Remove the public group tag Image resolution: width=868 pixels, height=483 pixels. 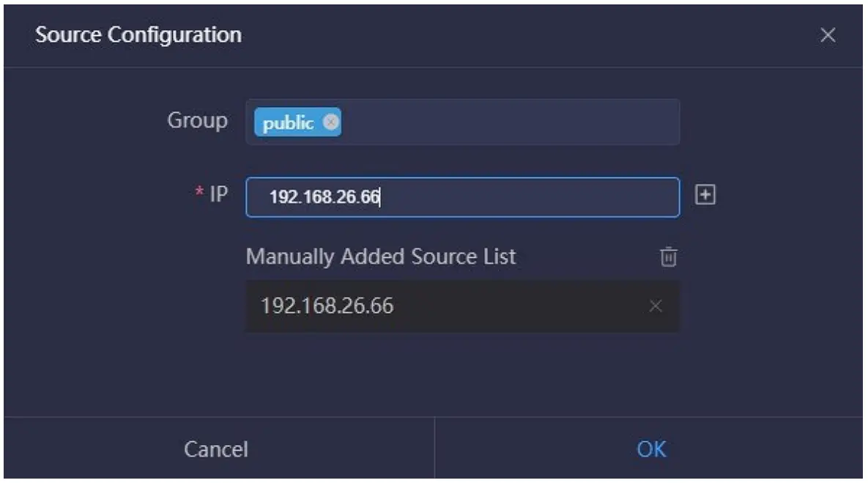[x=331, y=122]
